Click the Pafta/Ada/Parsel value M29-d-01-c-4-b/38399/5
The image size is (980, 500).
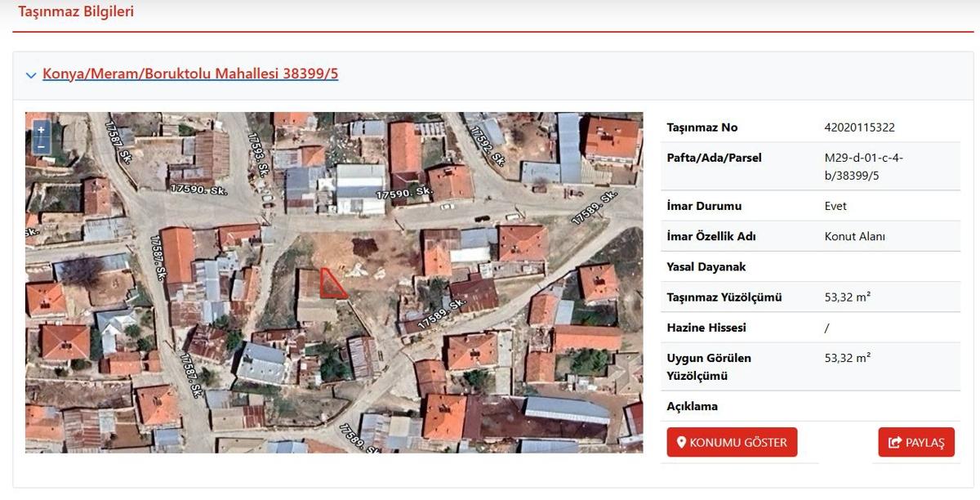[863, 166]
